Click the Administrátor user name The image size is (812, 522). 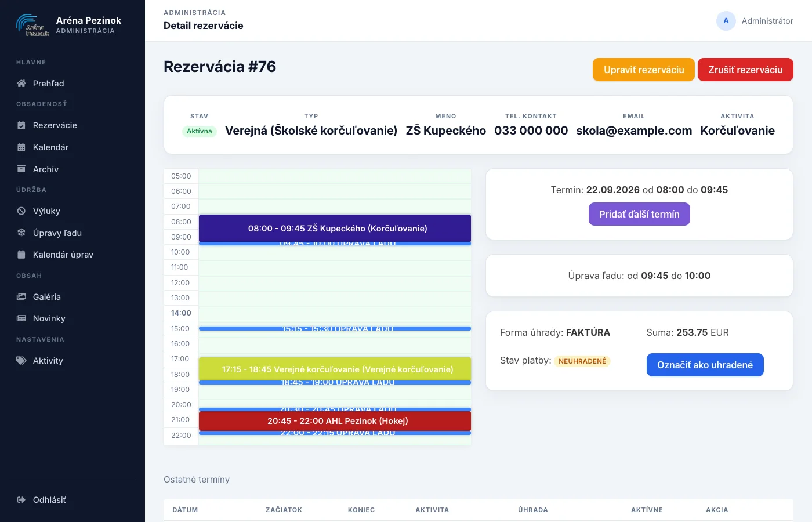tap(767, 21)
